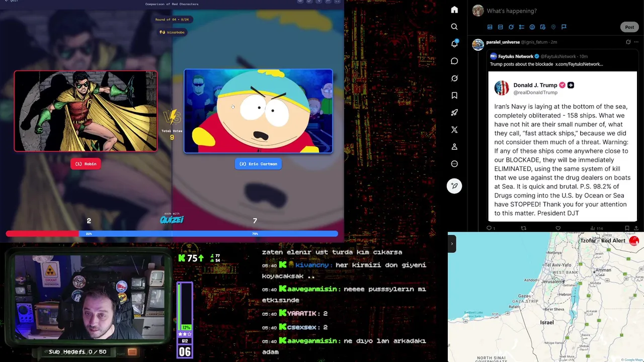
Task: Click Grok enhance icon in composer
Action: [511, 27]
